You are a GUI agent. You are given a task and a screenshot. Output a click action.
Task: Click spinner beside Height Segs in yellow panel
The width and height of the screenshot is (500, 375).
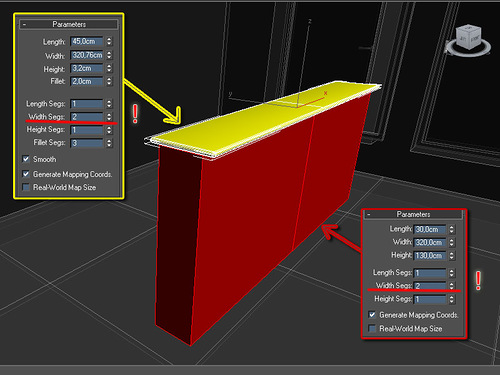(x=109, y=130)
